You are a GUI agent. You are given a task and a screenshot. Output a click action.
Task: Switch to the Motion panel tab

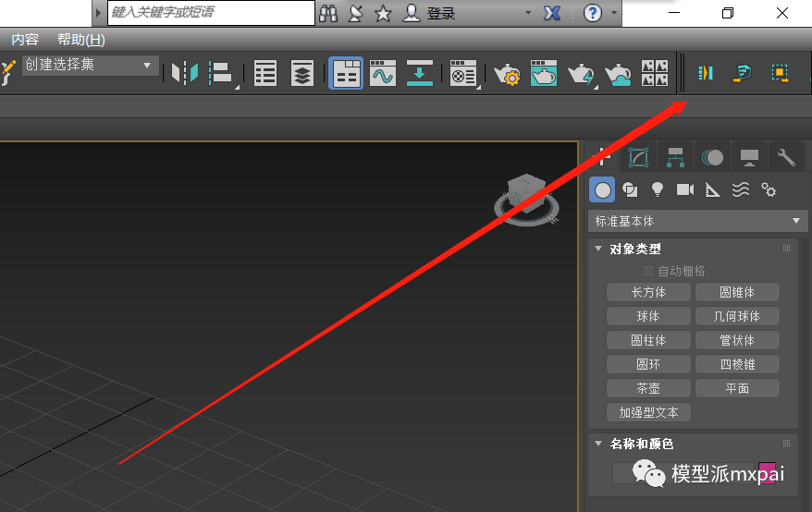click(712, 157)
